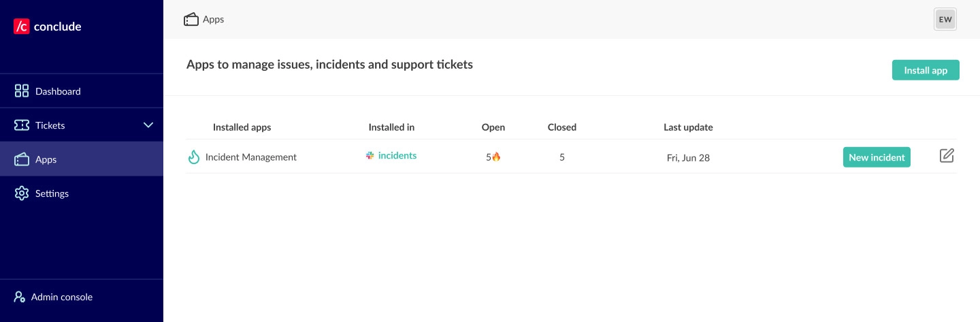Select the Incident Management app name
This screenshot has width=980, height=322.
pos(251,157)
